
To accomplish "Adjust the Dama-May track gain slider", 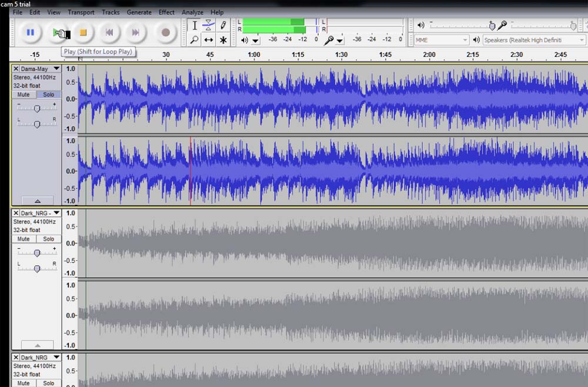I will (36, 108).
